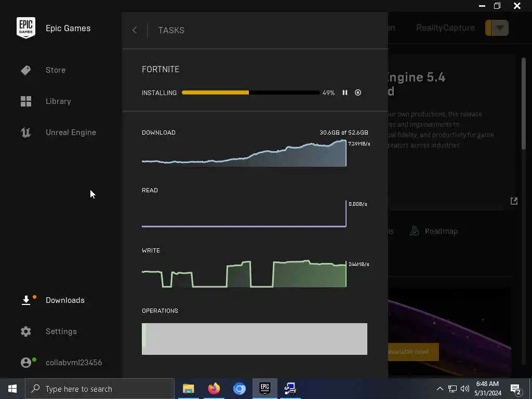532x399 pixels.
Task: Open the volume tray icon
Action: click(465, 389)
